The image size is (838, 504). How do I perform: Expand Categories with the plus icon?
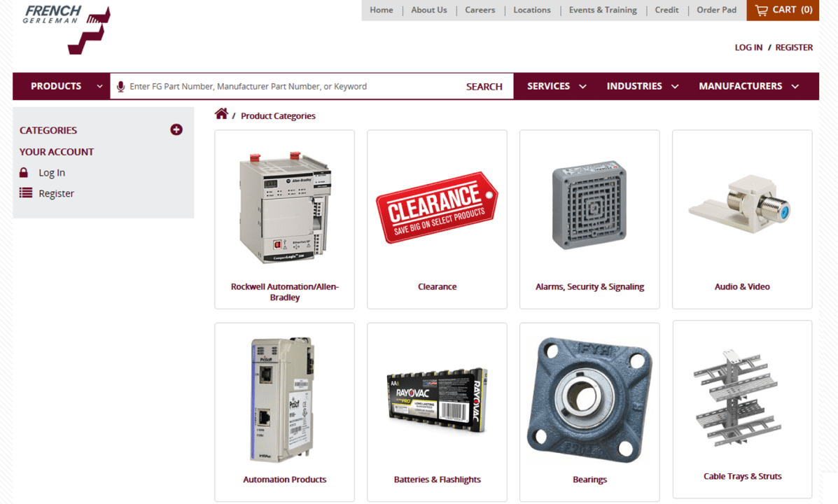coord(176,130)
